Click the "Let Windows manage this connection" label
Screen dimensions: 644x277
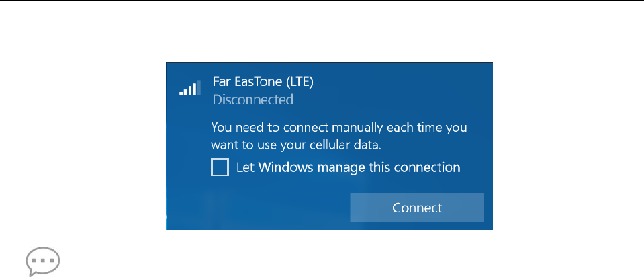349,167
